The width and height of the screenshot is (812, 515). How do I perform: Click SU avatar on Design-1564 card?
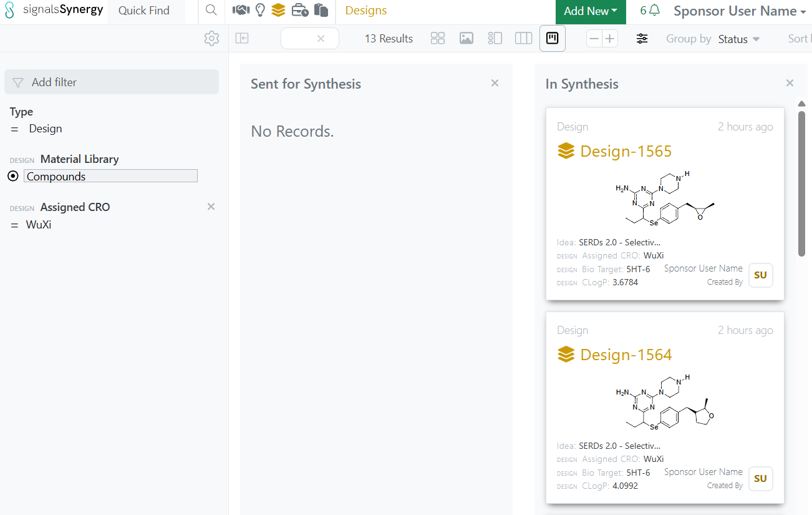760,479
